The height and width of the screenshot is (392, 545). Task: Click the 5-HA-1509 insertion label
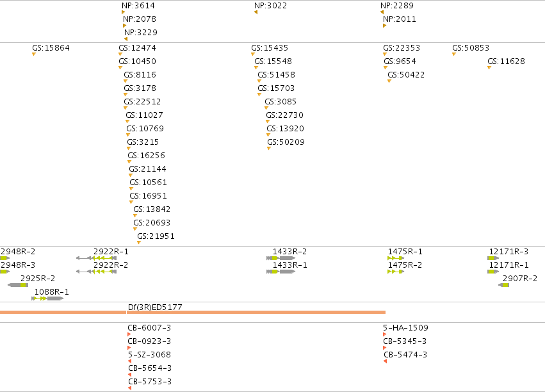click(405, 328)
